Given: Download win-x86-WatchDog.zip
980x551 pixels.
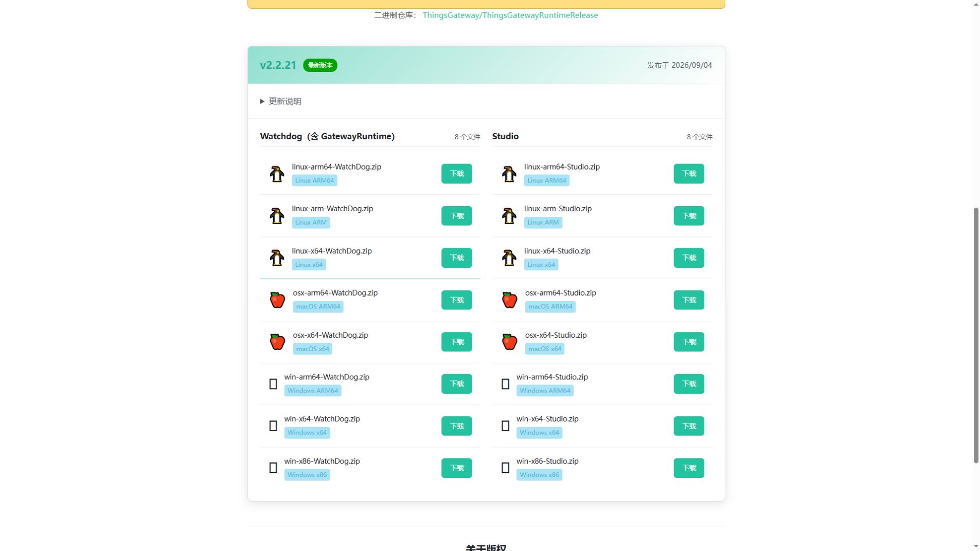Looking at the screenshot, I should (456, 468).
